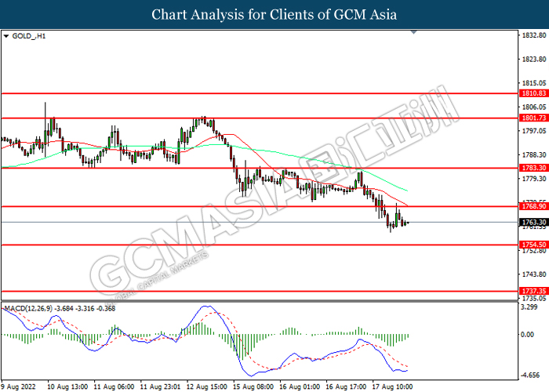Select the 1768.90 price level label

click(x=533, y=206)
